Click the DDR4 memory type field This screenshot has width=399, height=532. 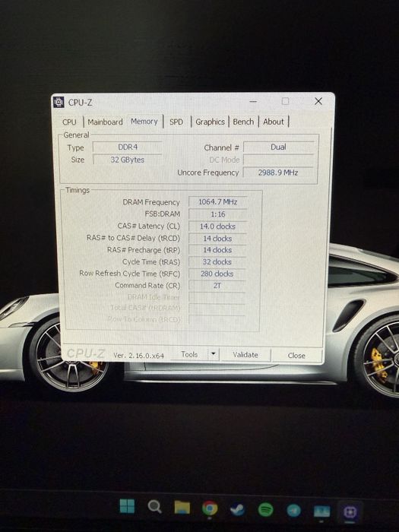[128, 147]
